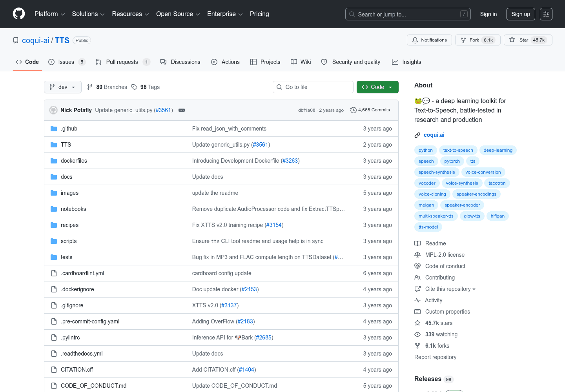
Task: Click the Notifications bell button
Action: 430,40
